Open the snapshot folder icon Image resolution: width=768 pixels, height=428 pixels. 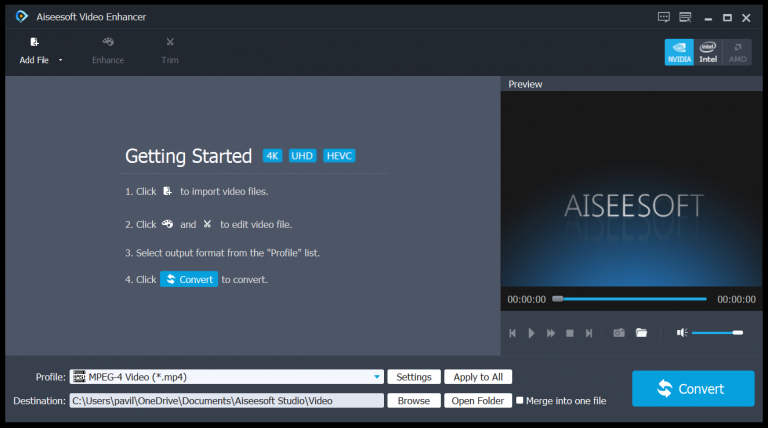tap(641, 333)
